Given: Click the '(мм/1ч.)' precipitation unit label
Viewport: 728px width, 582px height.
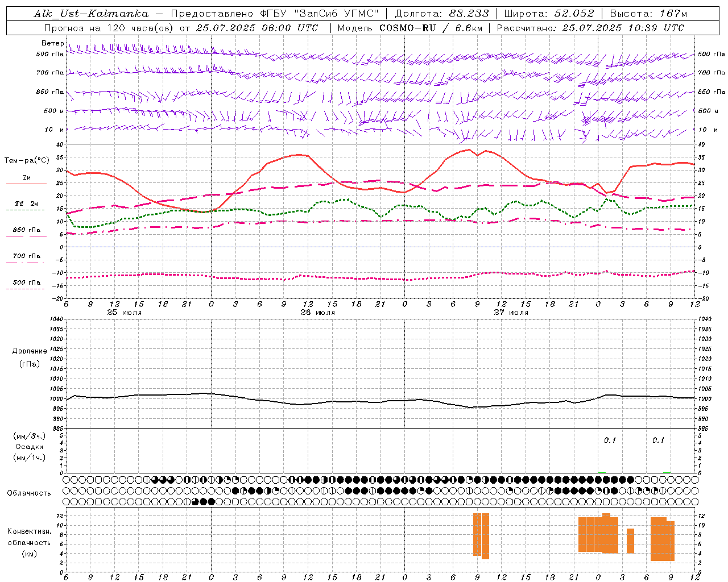Looking at the screenshot, I should [30, 458].
